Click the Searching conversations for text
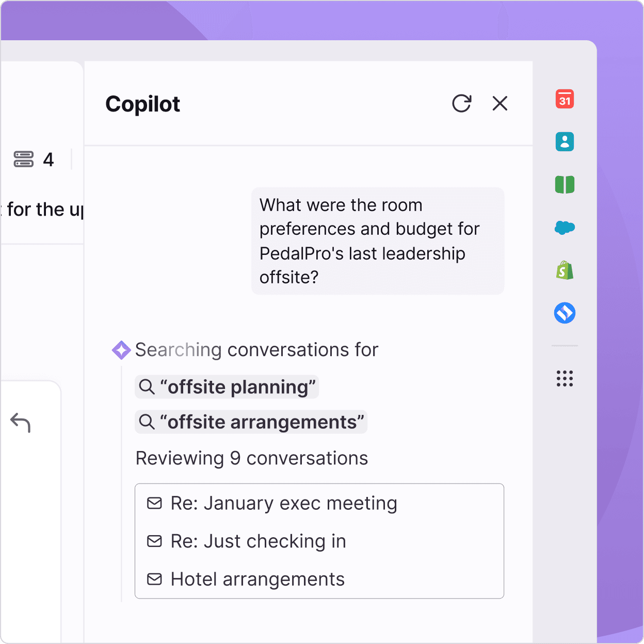Image resolution: width=644 pixels, height=644 pixels. coord(256,350)
